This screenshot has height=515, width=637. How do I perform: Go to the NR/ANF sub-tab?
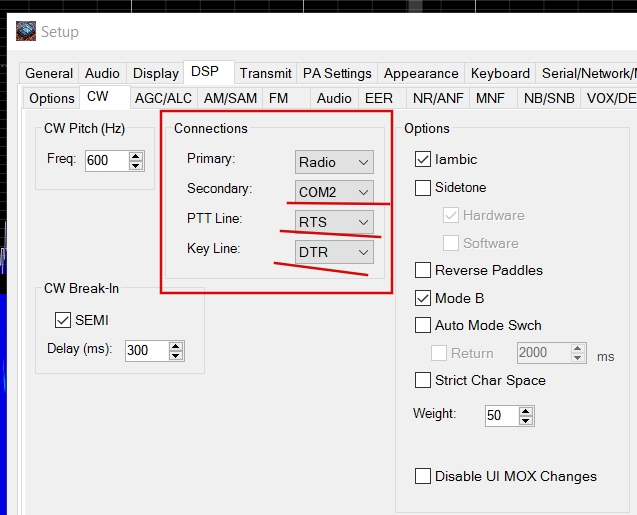436,98
